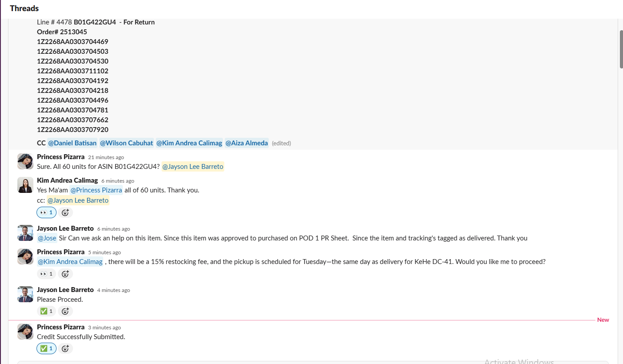Add reaction under "Credit Successfully Submitted" message
The width and height of the screenshot is (623, 364).
[65, 348]
